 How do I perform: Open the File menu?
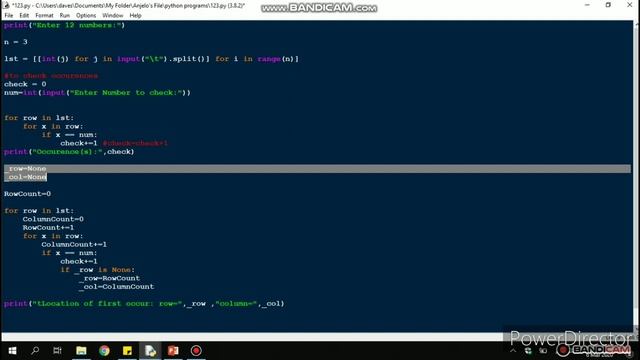click(x=9, y=16)
